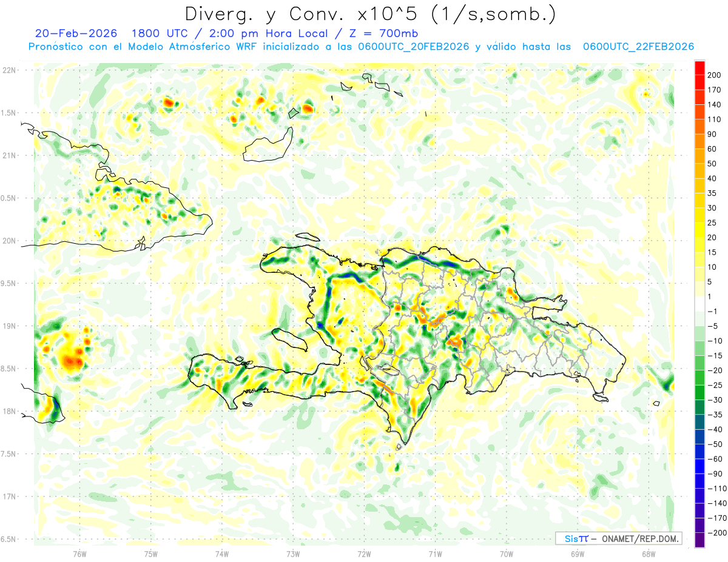
Task: Click the '76W' longitude axis label
Action: 79,554
